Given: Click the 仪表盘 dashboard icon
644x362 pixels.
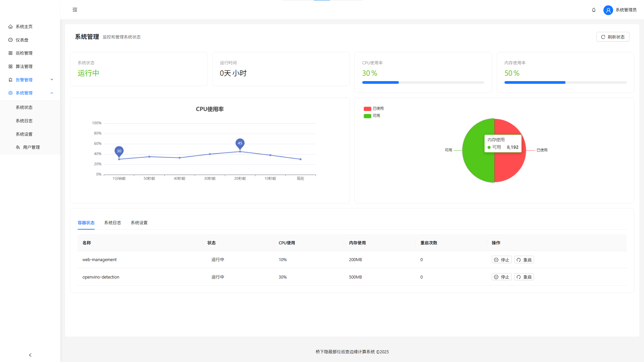Looking at the screenshot, I should pos(10,40).
